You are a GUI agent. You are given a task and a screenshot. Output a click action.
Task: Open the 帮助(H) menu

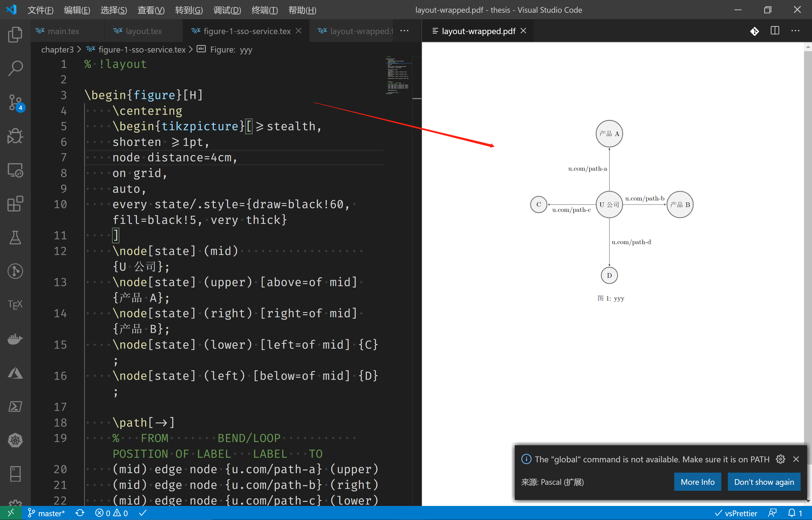click(302, 10)
